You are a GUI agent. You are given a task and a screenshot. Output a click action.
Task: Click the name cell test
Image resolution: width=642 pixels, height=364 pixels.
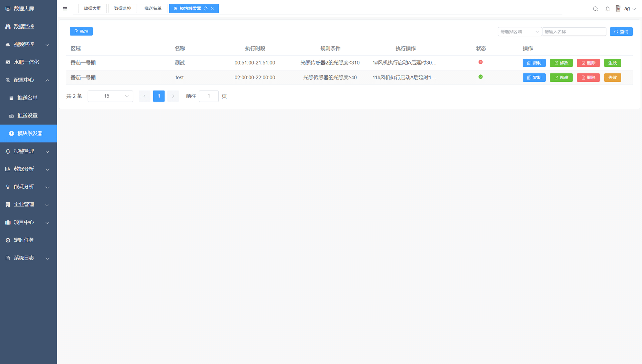[x=180, y=77]
